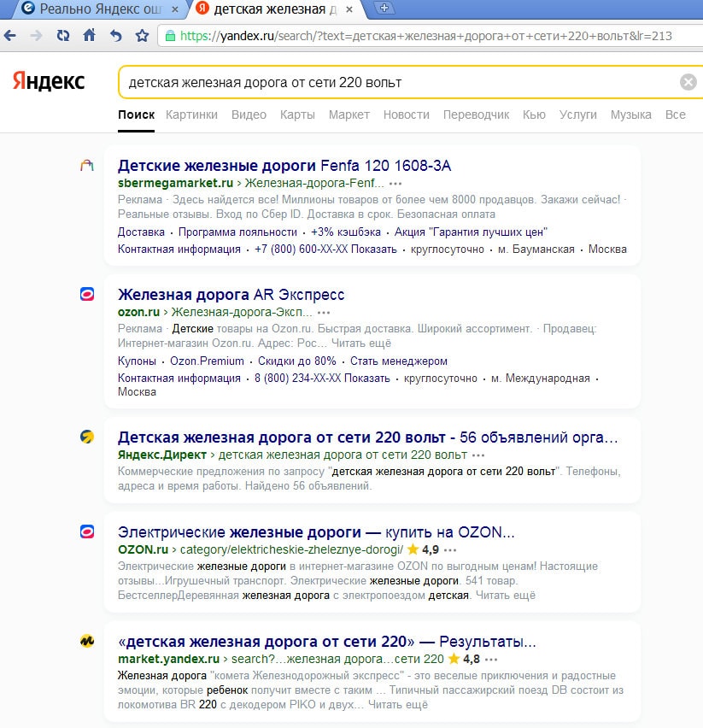This screenshot has width=703, height=728.
Task: Expand the Все services tab
Action: pos(675,114)
